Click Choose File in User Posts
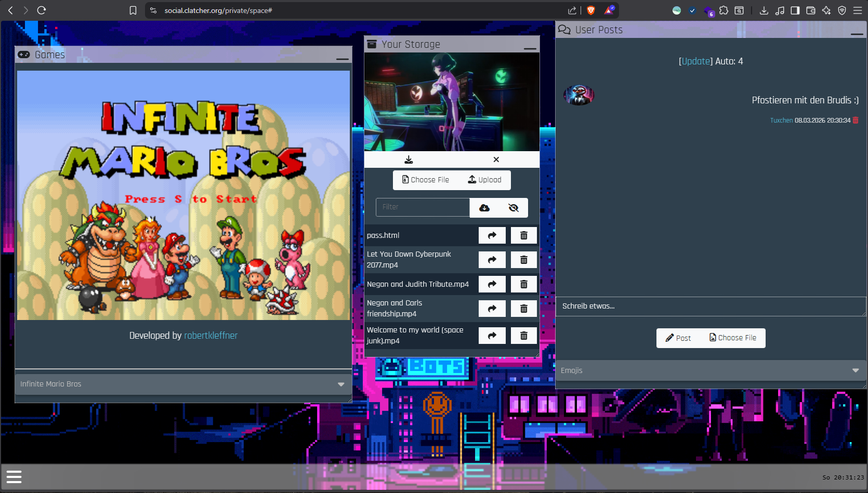The image size is (868, 493). coord(733,338)
